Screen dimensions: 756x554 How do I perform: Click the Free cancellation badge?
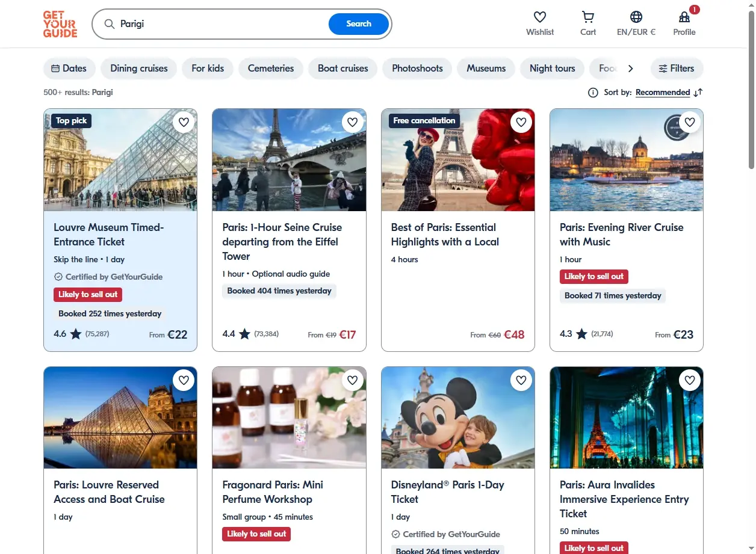424,120
